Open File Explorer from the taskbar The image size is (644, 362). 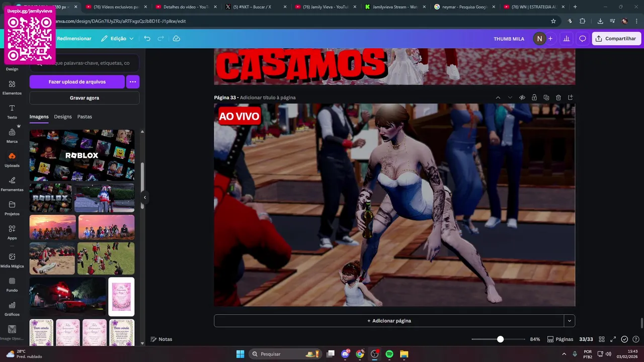pyautogui.click(x=404, y=354)
